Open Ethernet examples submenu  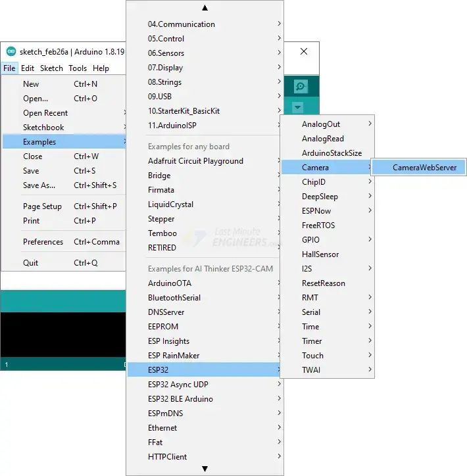coord(205,428)
